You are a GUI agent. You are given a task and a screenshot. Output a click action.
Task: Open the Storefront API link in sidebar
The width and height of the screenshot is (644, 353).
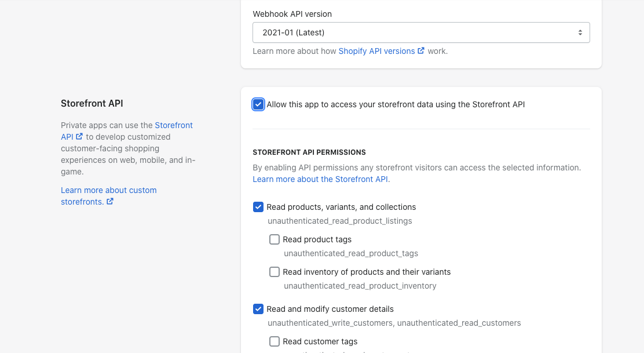point(173,125)
